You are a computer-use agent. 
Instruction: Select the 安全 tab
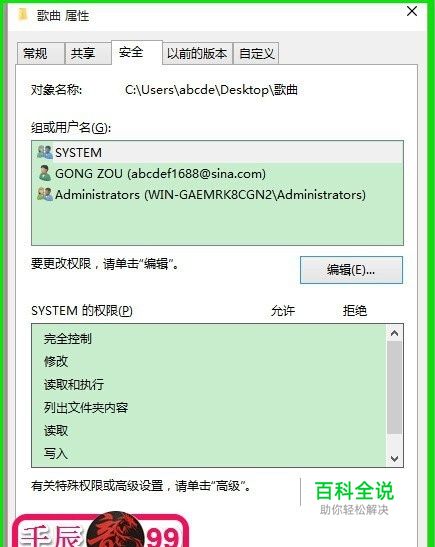pos(137,53)
